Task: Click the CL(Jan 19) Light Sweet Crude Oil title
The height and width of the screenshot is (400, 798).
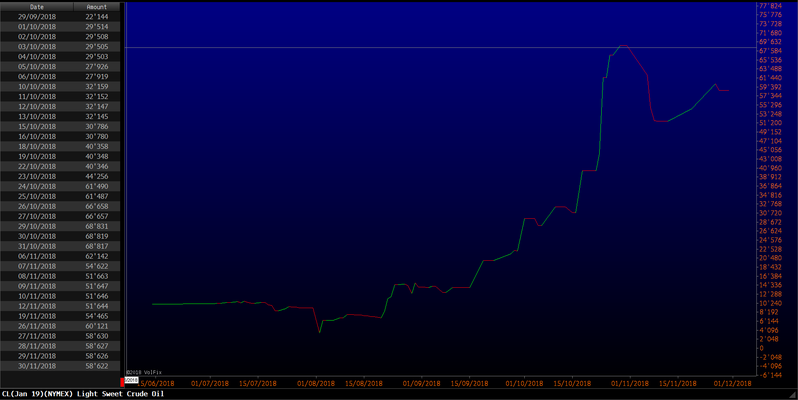Action: [83, 394]
